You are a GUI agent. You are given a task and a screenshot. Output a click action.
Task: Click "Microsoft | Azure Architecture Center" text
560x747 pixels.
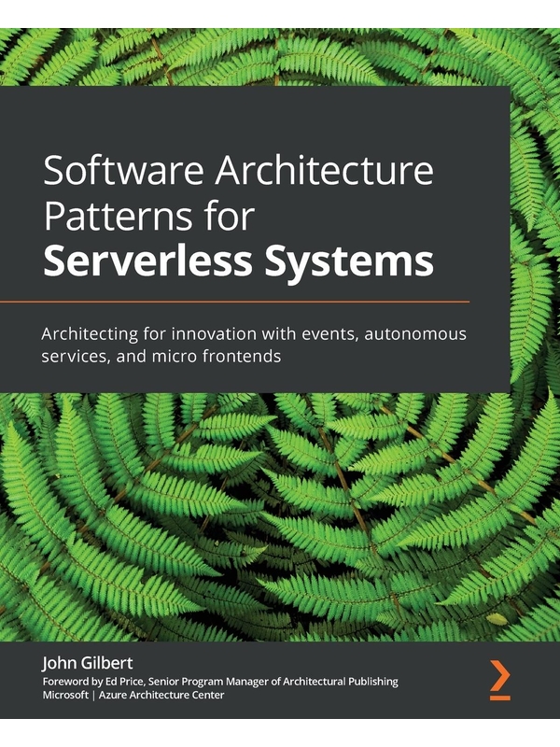pyautogui.click(x=133, y=695)
